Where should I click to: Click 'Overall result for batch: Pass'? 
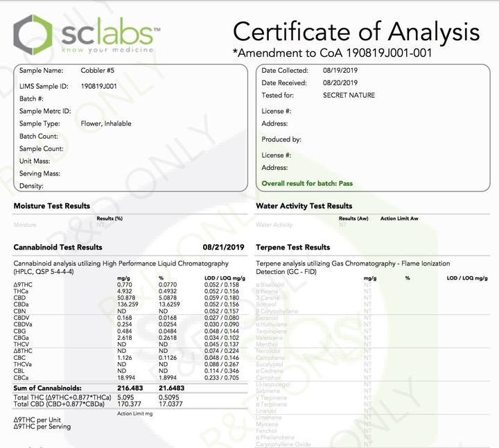(x=307, y=183)
